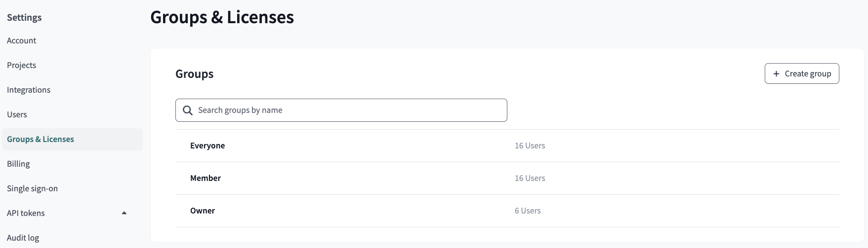Screen dimensions: 868x248
Task: Click the 16 Users count for Member
Action: pyautogui.click(x=530, y=178)
